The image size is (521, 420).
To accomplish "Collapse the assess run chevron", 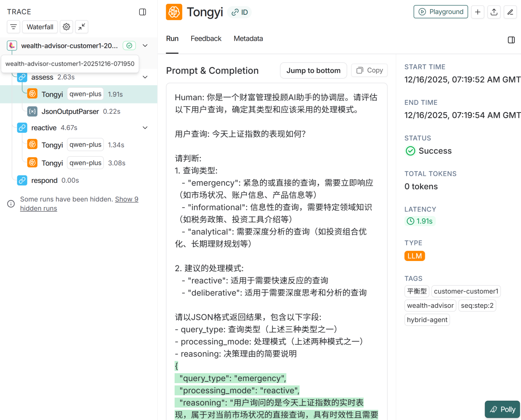I will 145,77.
